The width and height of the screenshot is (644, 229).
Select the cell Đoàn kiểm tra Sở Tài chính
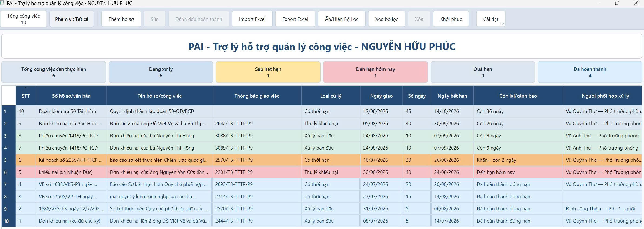71,111
